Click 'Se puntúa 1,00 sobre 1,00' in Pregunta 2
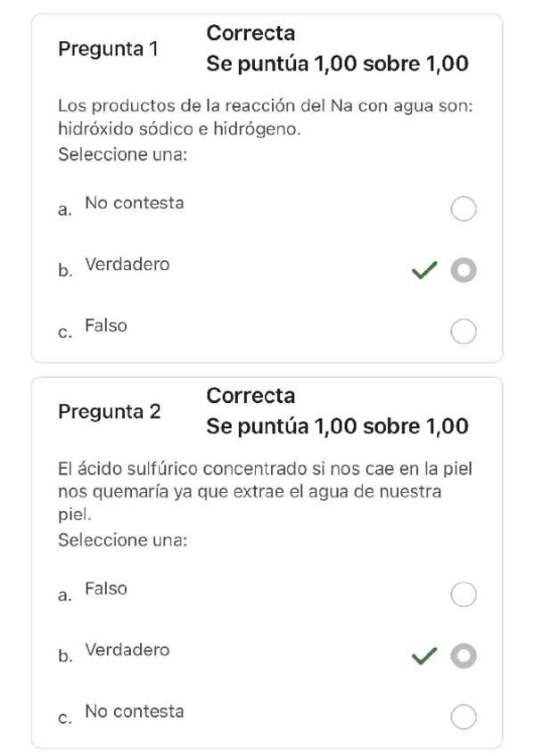 (x=337, y=427)
